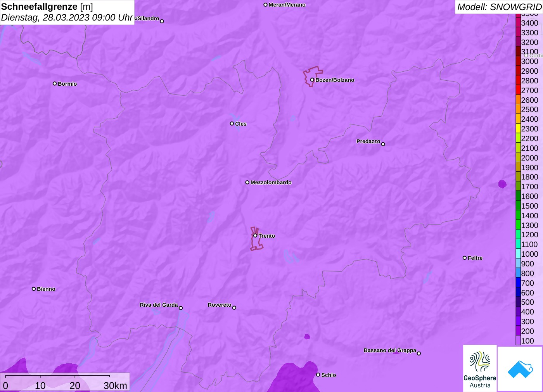Click the Feltre label text

[x=475, y=258]
